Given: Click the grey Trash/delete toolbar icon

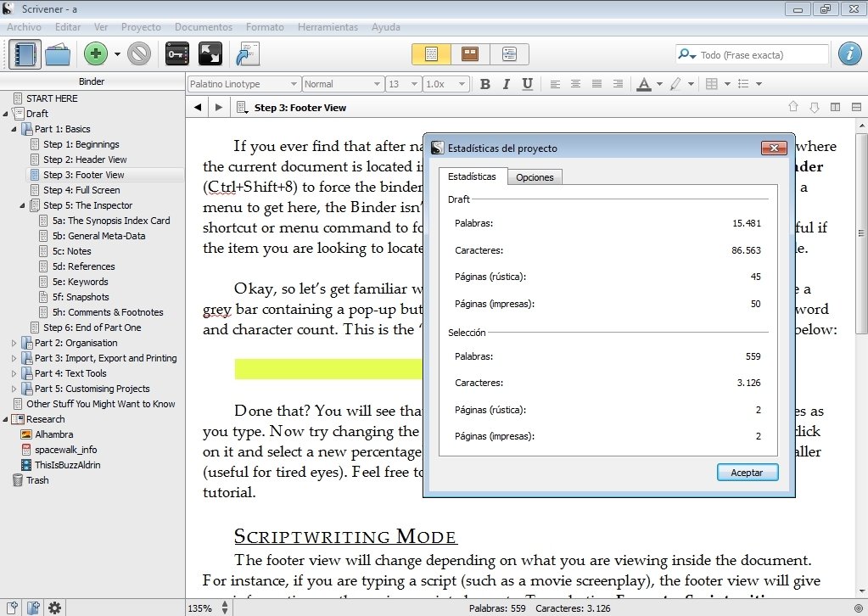Looking at the screenshot, I should [139, 54].
